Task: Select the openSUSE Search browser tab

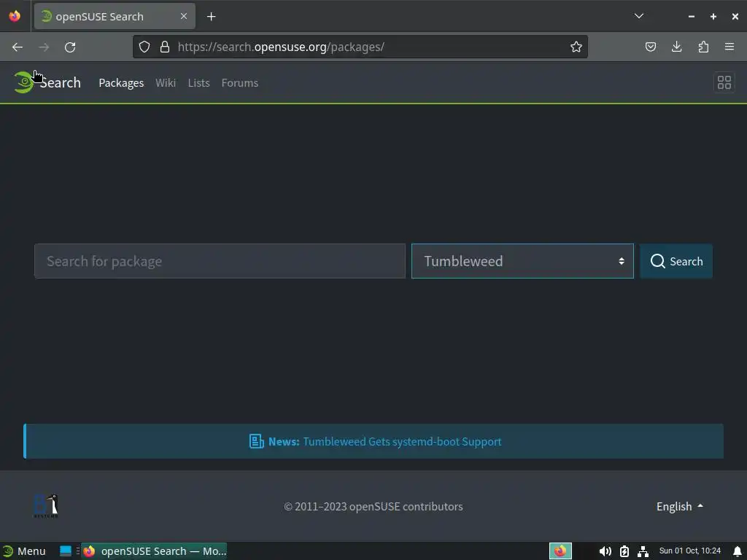Action: tap(115, 16)
